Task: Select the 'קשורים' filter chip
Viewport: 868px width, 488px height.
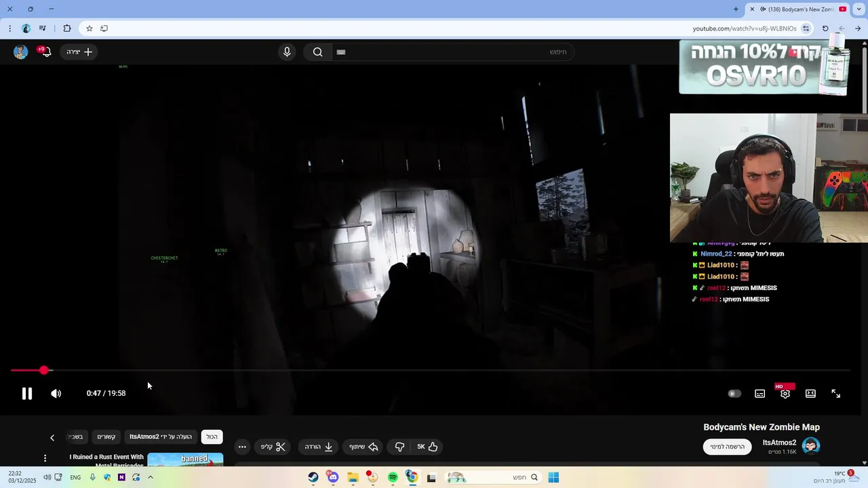Action: pos(106,437)
